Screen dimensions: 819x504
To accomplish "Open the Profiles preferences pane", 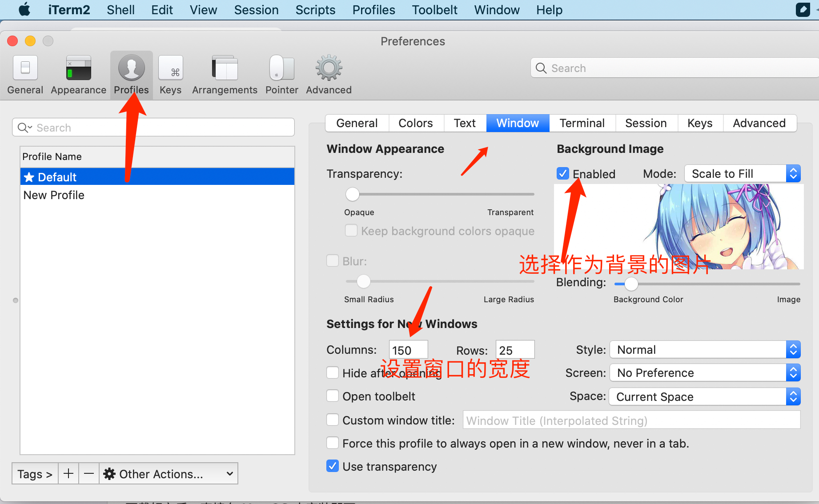I will (132, 75).
